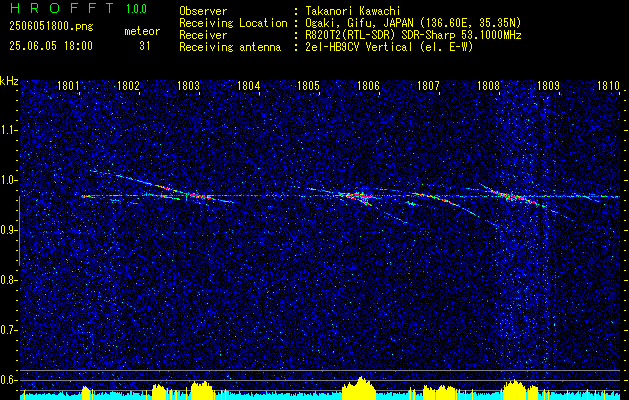Click the 0.8 kHz axis label
This screenshot has height=400, width=629.
[8, 280]
